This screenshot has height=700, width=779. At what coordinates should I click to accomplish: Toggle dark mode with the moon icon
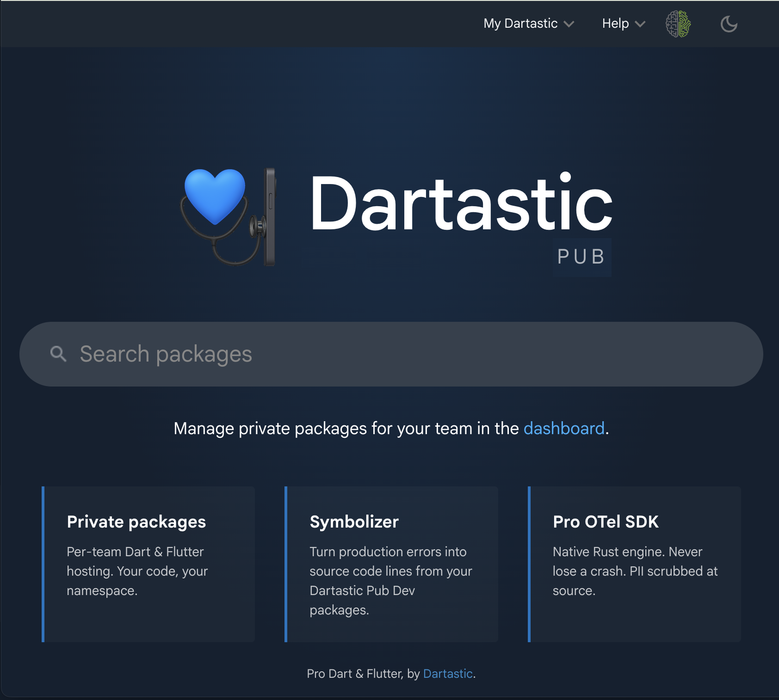click(x=729, y=24)
